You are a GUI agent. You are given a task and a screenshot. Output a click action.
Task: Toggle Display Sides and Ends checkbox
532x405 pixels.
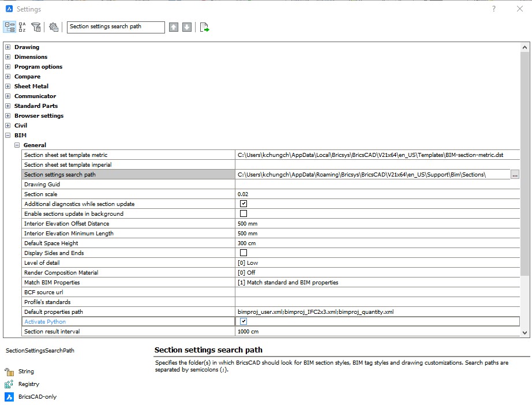click(243, 253)
